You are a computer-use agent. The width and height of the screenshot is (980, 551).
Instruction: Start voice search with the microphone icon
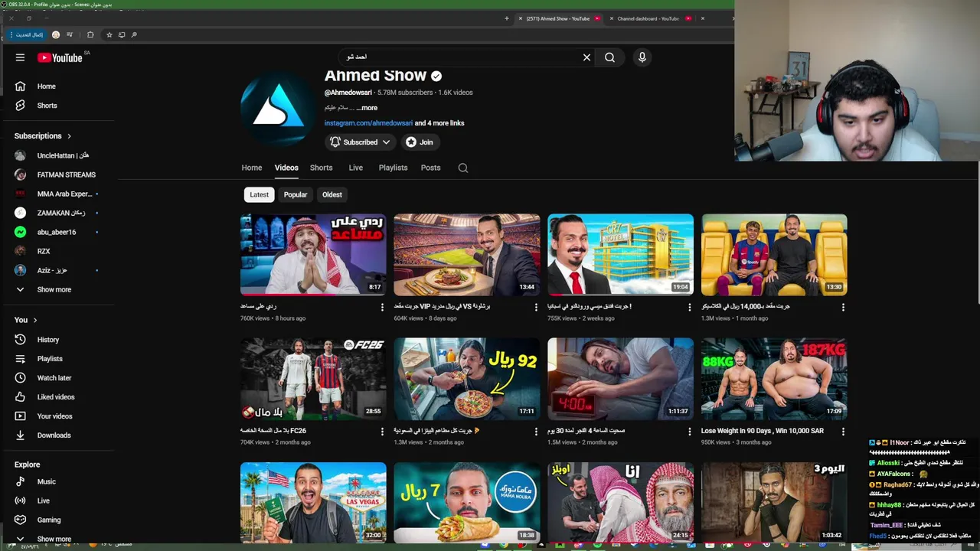[x=642, y=57]
